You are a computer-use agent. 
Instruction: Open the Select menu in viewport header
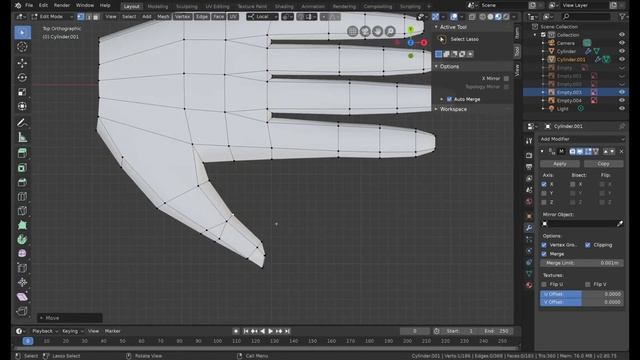(x=129, y=17)
